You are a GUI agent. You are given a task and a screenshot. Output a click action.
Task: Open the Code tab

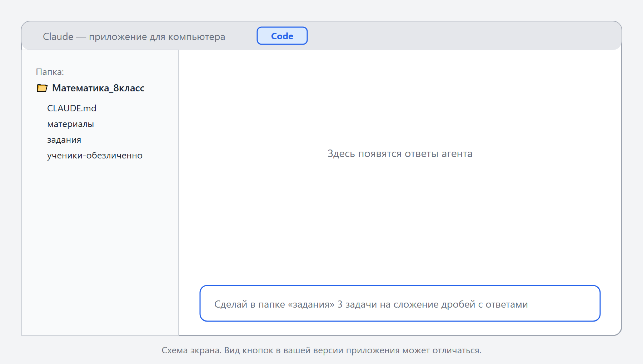(282, 36)
